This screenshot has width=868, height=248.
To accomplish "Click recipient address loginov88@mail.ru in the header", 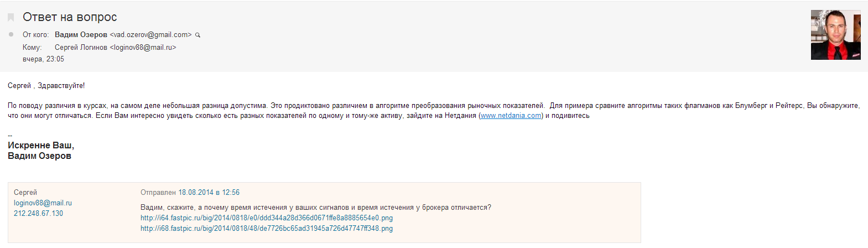I will coord(143,48).
